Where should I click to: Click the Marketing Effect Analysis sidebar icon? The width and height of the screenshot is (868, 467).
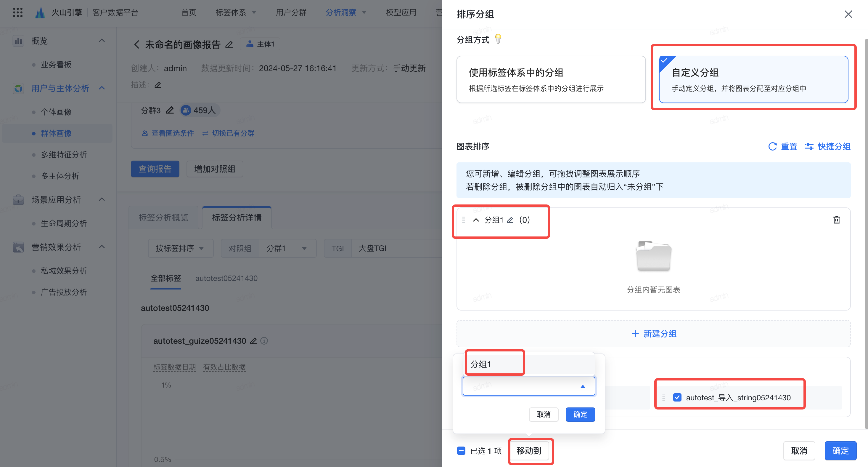[18, 247]
